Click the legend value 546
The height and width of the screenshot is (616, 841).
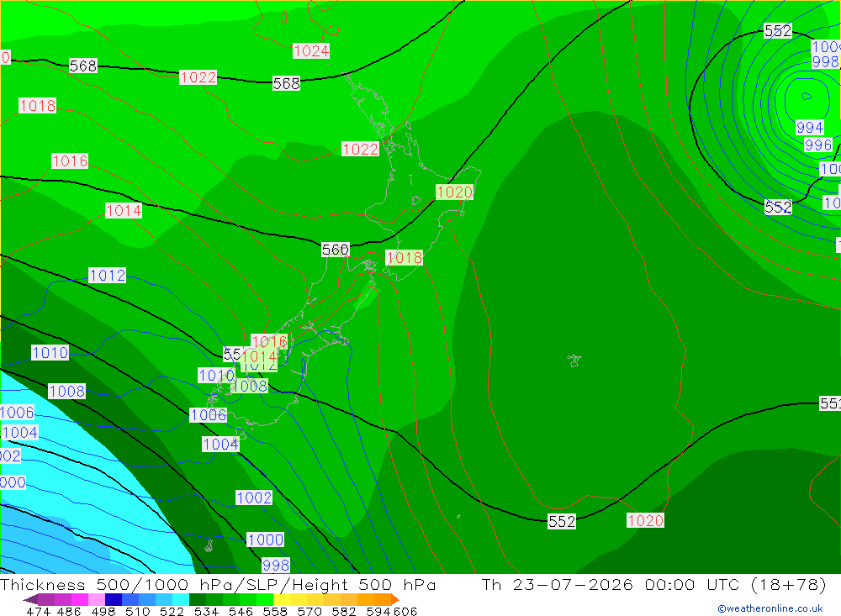[241, 611]
